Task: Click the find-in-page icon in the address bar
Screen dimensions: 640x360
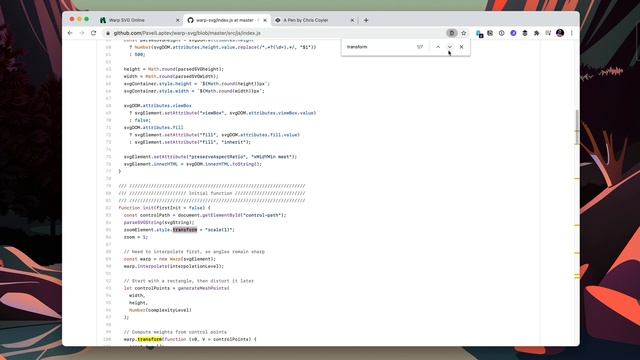Action: [x=451, y=33]
